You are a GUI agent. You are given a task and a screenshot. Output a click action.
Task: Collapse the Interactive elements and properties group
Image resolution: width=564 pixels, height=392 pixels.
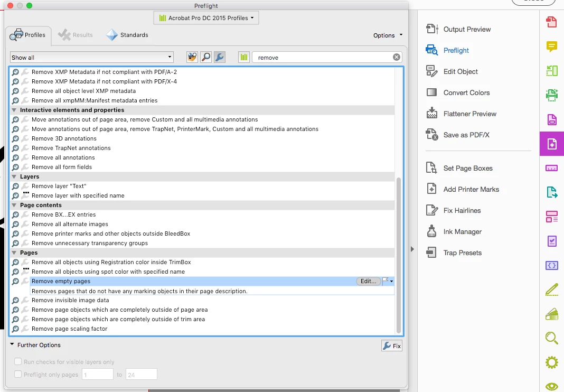click(x=14, y=110)
